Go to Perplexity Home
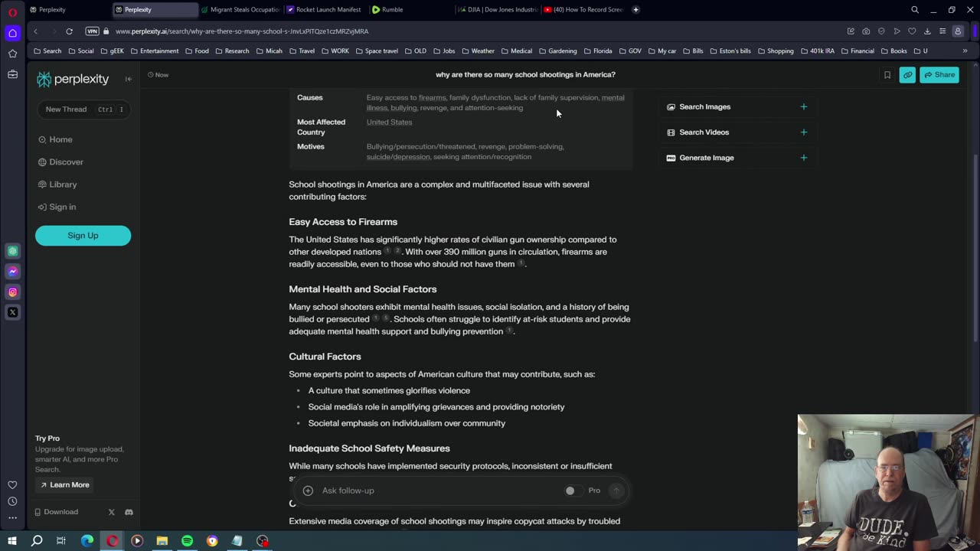 (55, 139)
